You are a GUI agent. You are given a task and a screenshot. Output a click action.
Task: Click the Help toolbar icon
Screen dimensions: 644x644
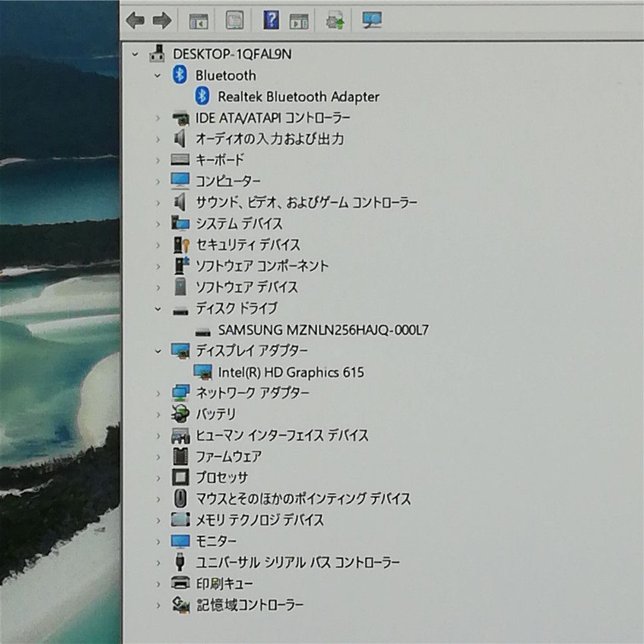coord(270,20)
